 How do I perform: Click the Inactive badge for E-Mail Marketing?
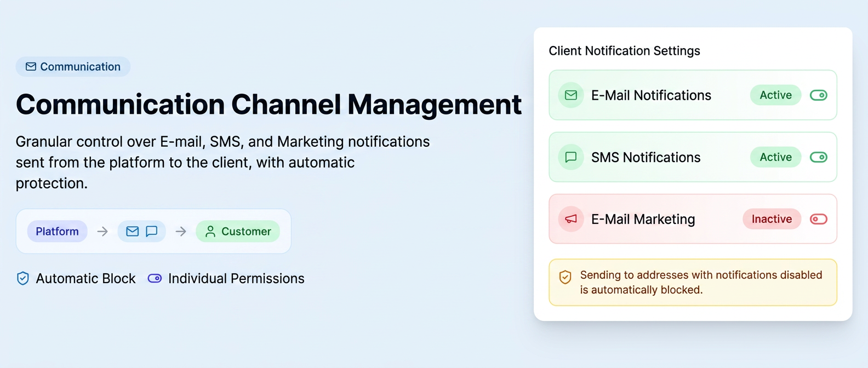(x=772, y=219)
